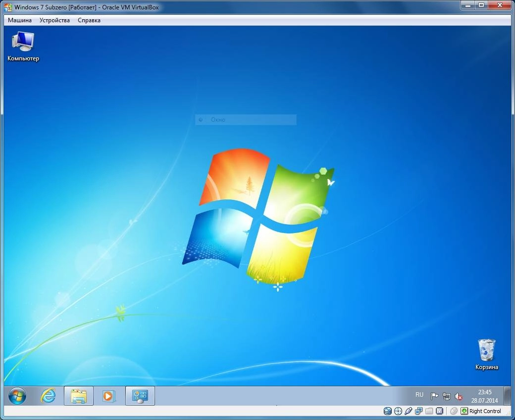
Task: Click the Show desktop button strip
Action: (x=508, y=396)
